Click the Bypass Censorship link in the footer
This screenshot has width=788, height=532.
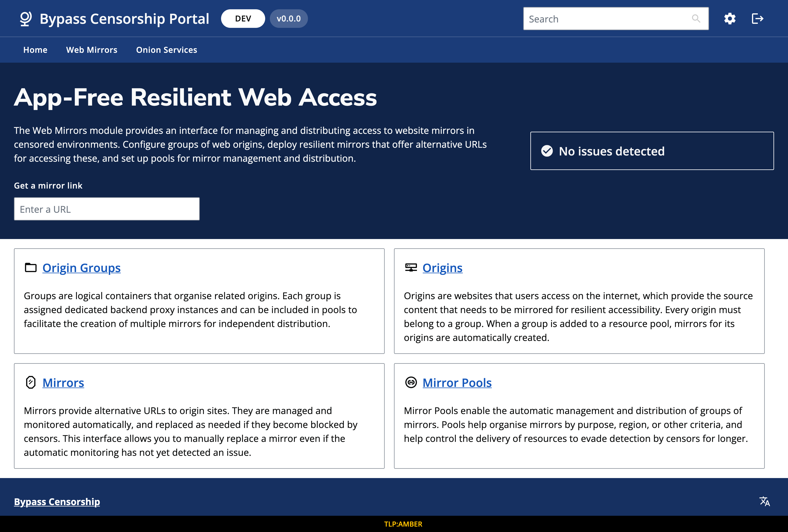coord(57,501)
